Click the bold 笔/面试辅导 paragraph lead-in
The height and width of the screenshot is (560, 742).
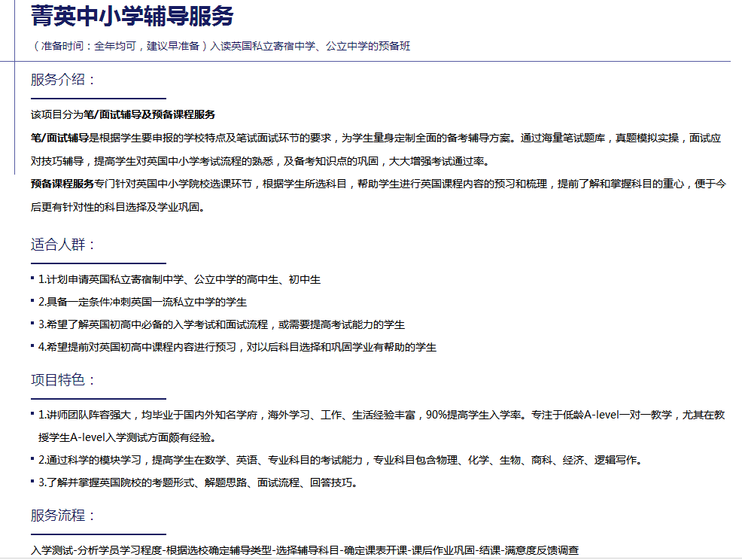pyautogui.click(x=59, y=138)
